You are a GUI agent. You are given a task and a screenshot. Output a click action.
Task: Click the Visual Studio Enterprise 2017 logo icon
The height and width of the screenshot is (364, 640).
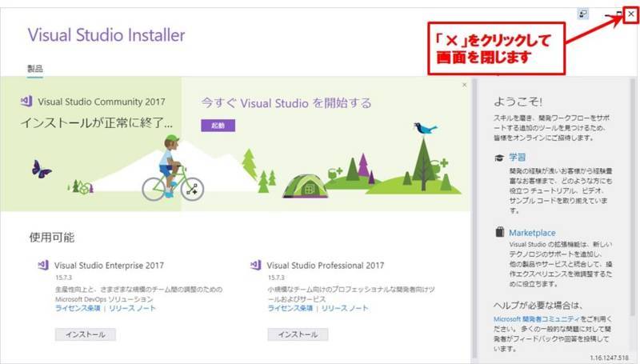click(x=43, y=265)
